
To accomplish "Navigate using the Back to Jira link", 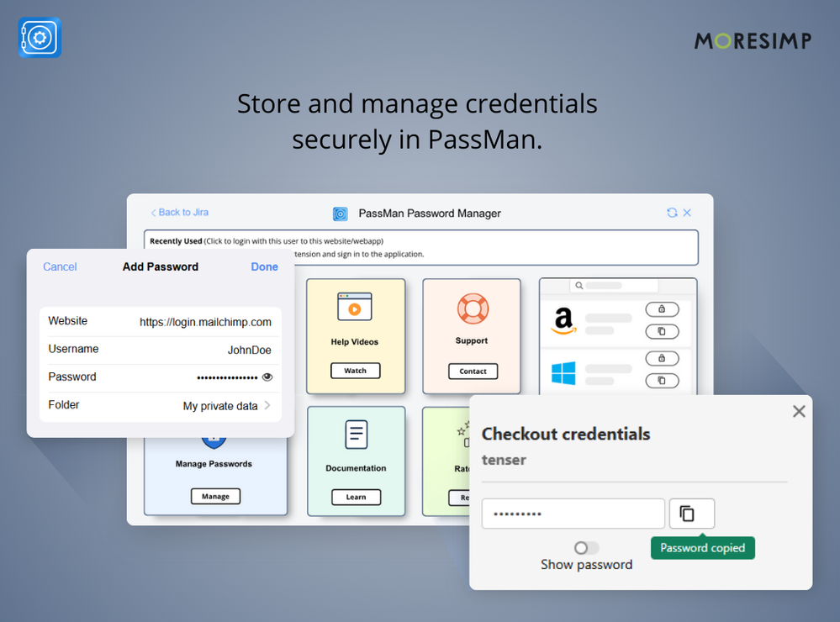I will [178, 213].
